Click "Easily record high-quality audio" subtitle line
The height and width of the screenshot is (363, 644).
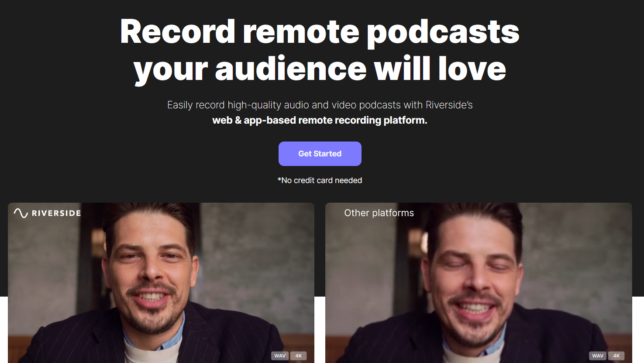point(320,105)
